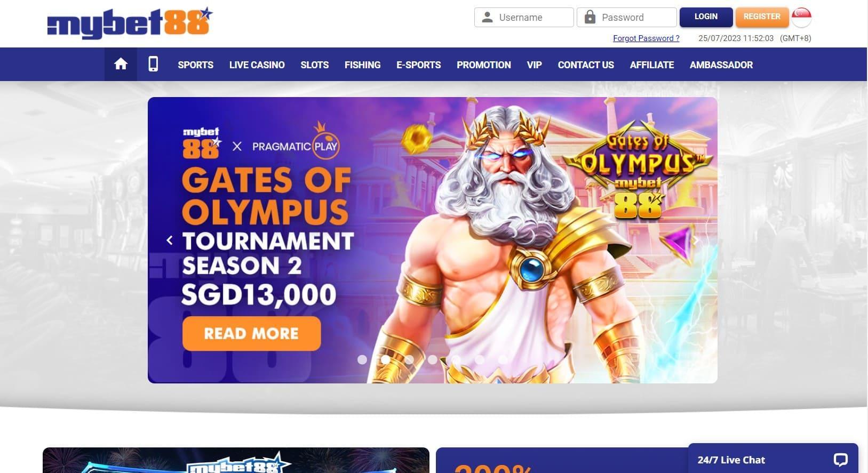The height and width of the screenshot is (473, 868).
Task: Click the mybet88 logo
Action: click(130, 23)
